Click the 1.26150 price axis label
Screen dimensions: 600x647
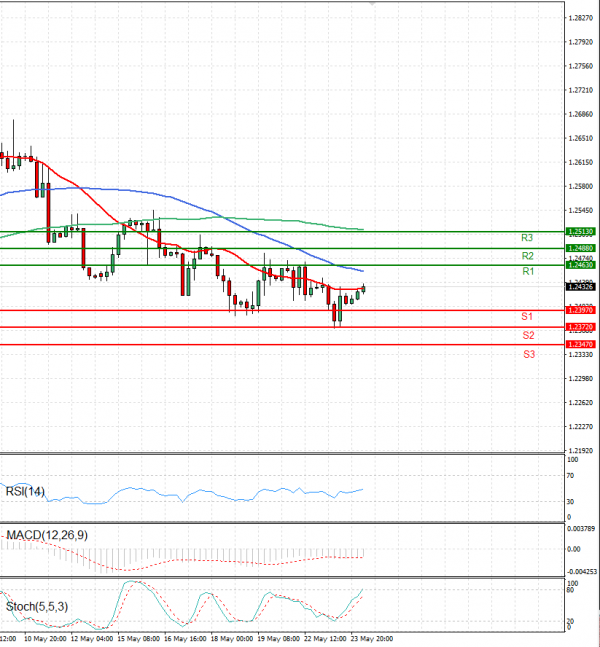click(x=581, y=162)
